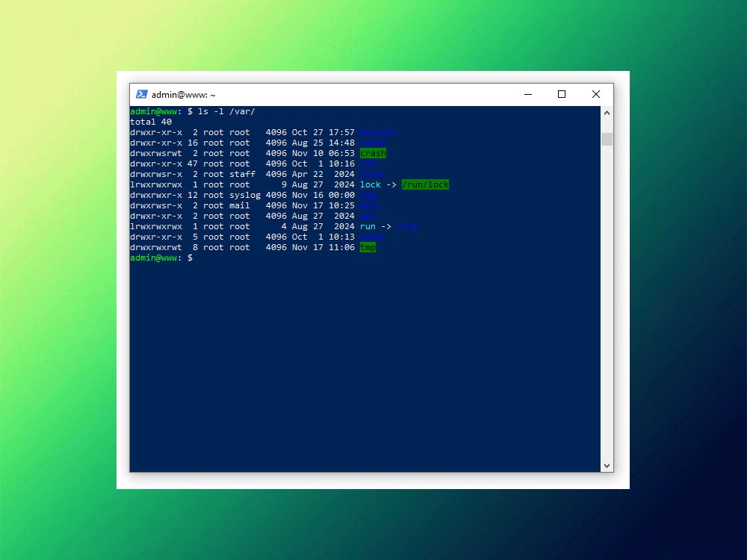Click the scrollbar down arrow

(607, 465)
